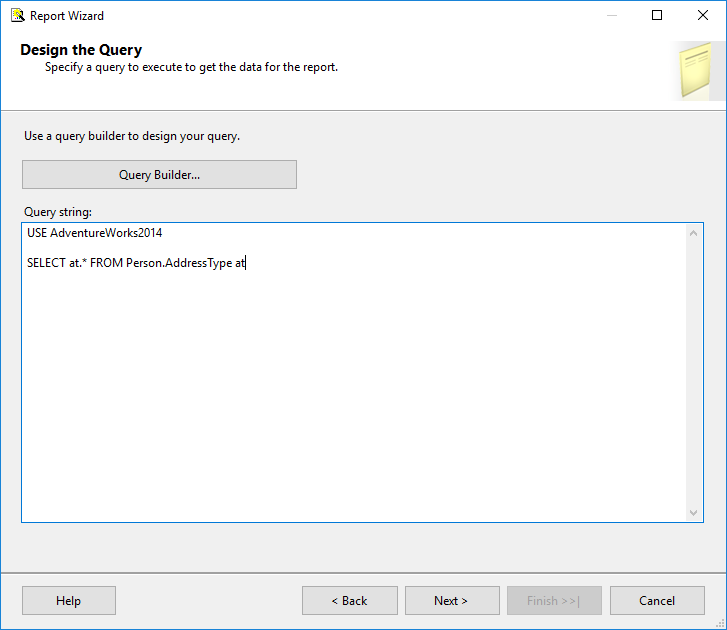The image size is (727, 630).
Task: Click the yellow notepad icon in header
Action: click(694, 72)
